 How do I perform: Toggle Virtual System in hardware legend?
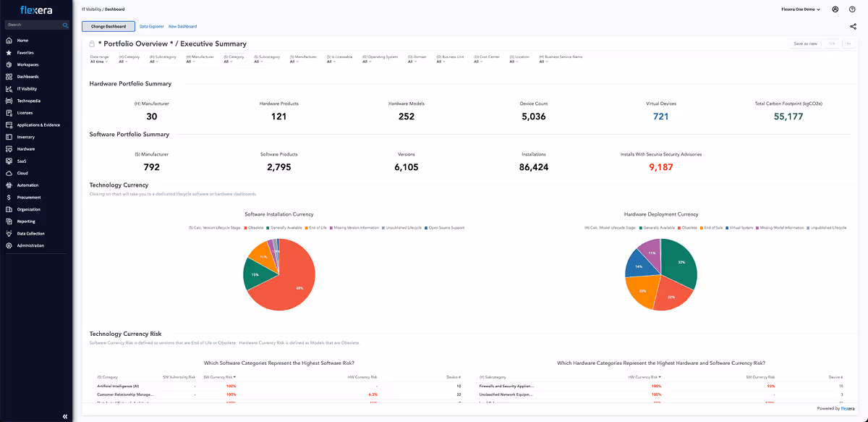pyautogui.click(x=739, y=227)
